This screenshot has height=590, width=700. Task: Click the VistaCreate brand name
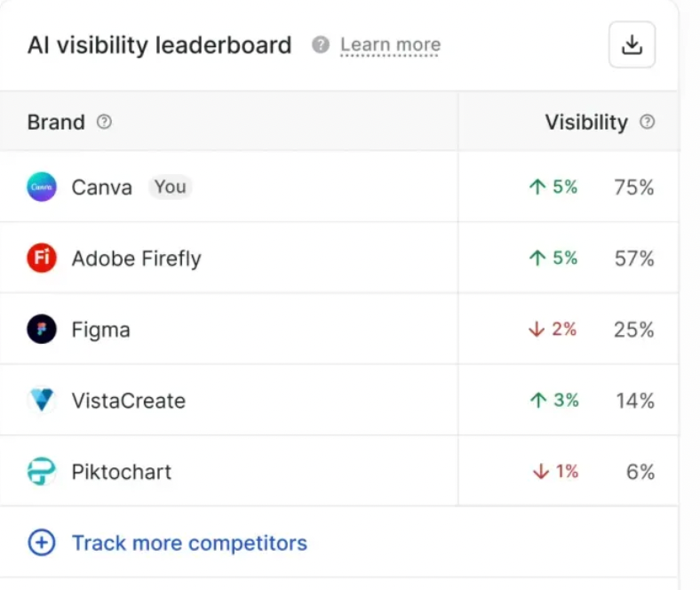[x=128, y=401]
